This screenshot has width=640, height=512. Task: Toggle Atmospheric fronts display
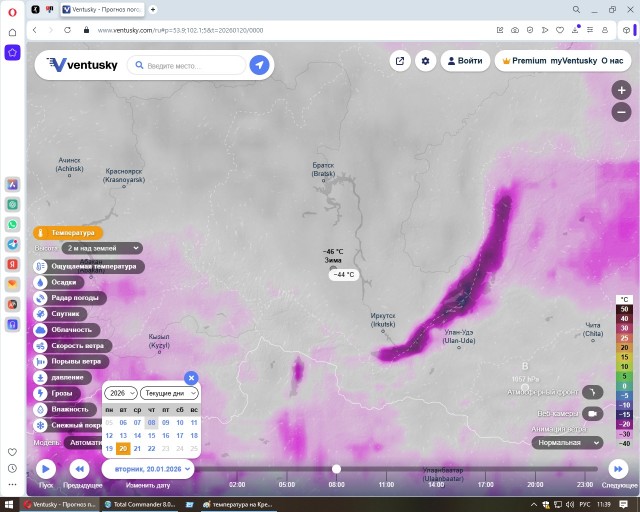593,392
